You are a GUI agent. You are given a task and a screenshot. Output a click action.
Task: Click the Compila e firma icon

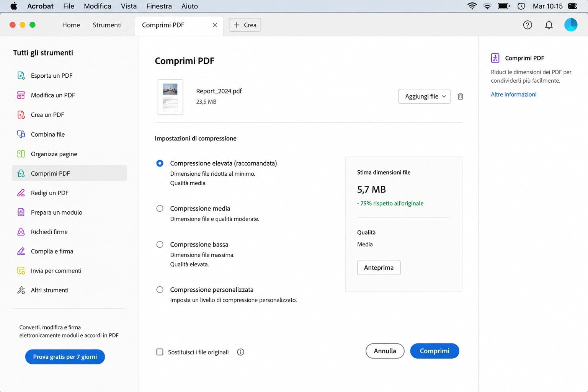pyautogui.click(x=21, y=251)
